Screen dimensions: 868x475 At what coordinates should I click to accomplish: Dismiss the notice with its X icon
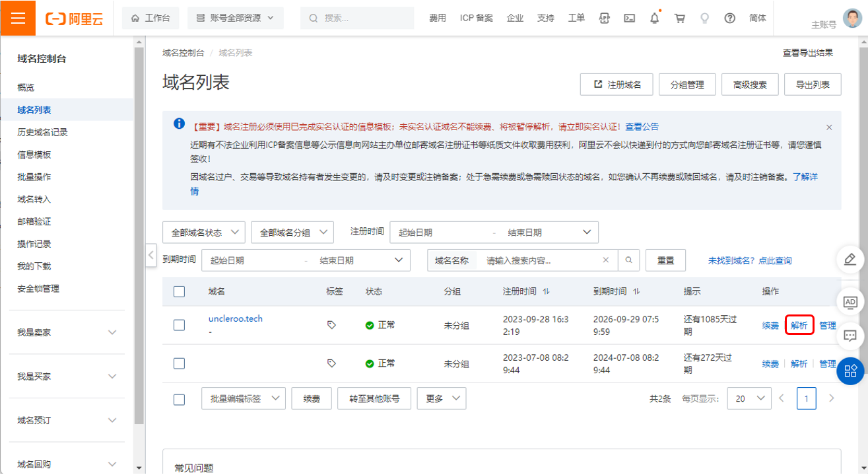tap(829, 127)
